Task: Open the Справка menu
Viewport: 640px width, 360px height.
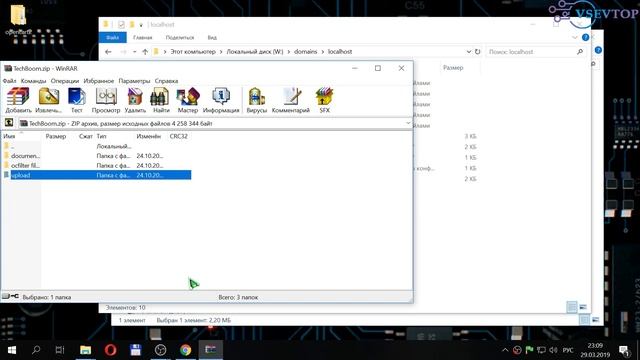Action: click(167, 81)
